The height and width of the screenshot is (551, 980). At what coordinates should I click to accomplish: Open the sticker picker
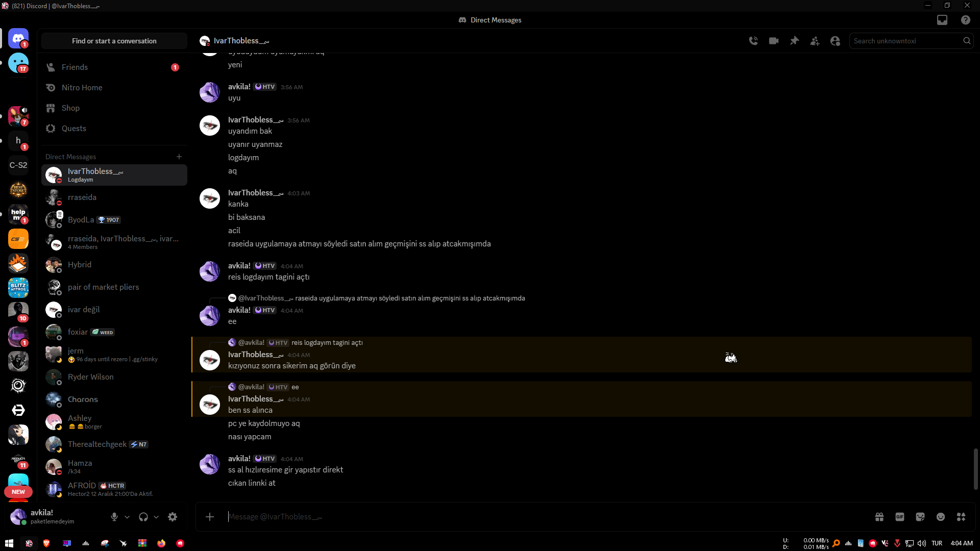[x=920, y=517]
